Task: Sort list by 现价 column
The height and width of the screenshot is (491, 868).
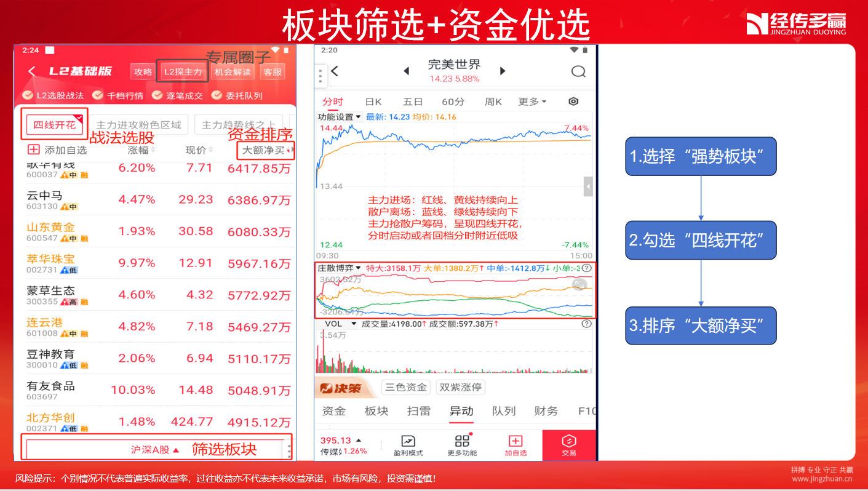Action: [199, 150]
